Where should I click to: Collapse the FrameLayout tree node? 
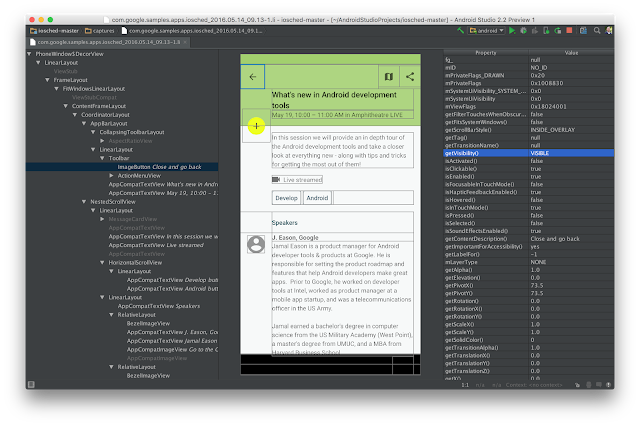(47, 80)
